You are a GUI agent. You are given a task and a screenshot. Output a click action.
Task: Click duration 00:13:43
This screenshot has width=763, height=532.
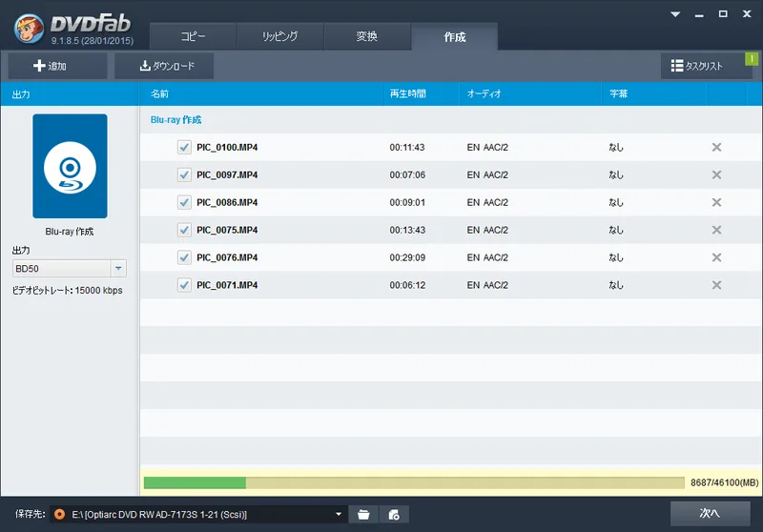click(x=407, y=230)
